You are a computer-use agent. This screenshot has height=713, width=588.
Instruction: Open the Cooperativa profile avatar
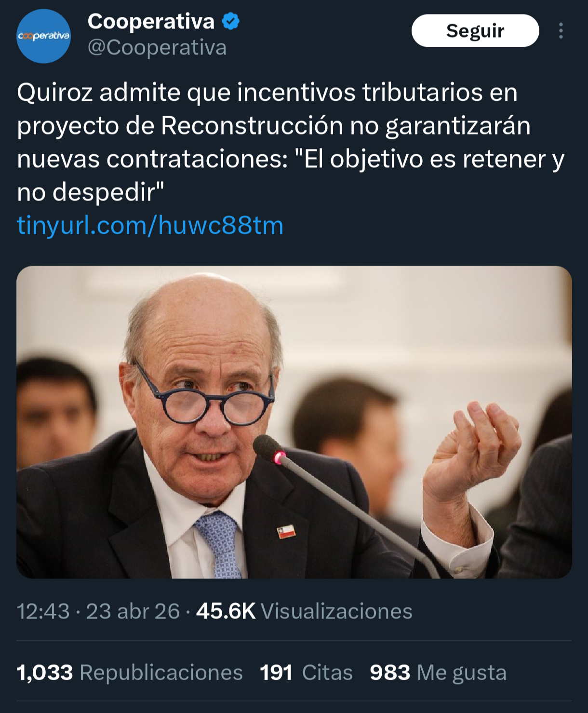point(43,36)
